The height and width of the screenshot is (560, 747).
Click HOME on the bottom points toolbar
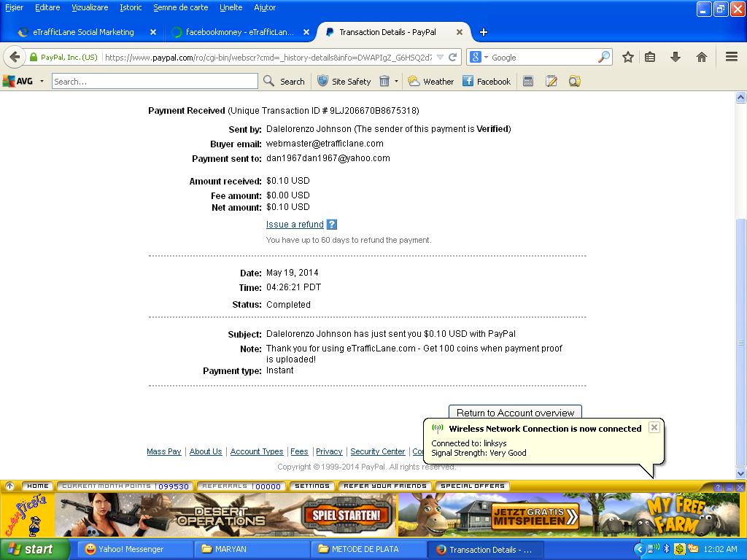[x=38, y=486]
